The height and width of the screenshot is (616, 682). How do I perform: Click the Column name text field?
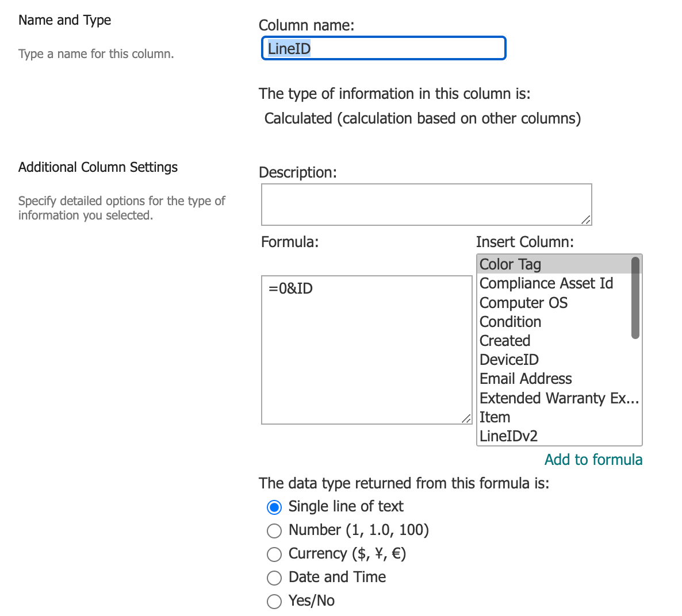coord(384,48)
